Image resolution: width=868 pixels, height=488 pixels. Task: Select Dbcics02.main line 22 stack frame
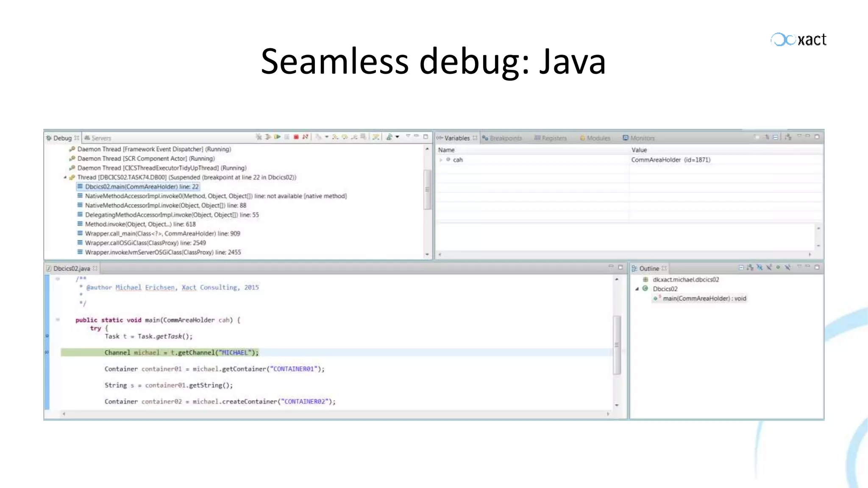(138, 187)
